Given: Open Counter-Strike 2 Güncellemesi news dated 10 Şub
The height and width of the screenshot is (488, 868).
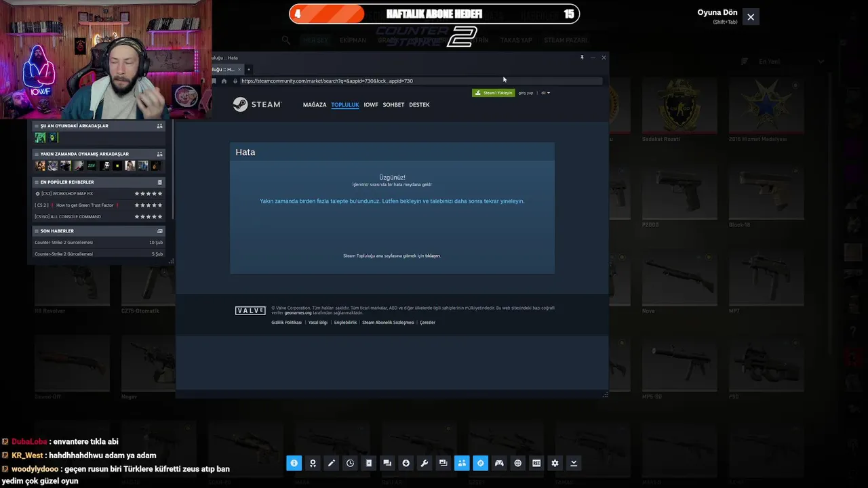Looking at the screenshot, I should pos(99,243).
